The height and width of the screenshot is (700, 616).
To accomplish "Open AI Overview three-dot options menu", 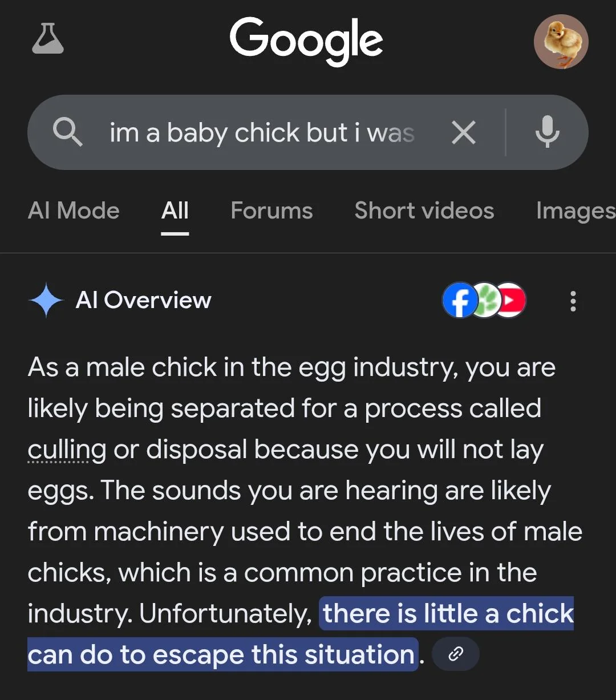I will (x=573, y=301).
